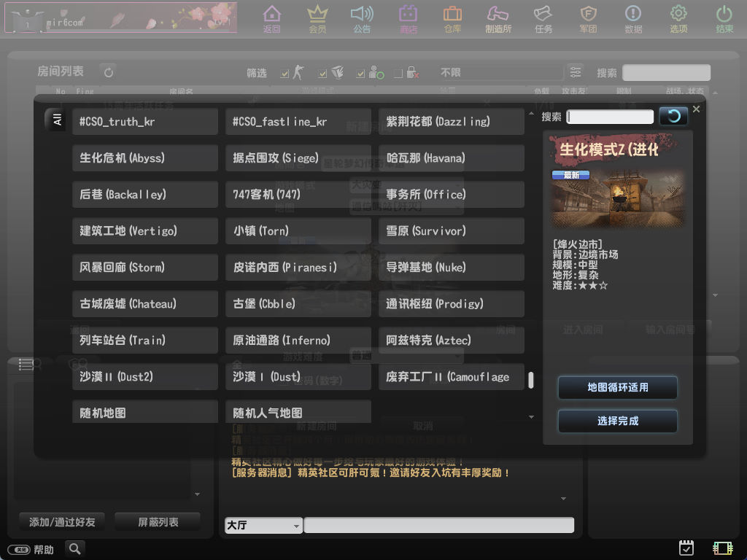Open the 不限 filter dropdown
This screenshot has width=747, height=560.
500,72
